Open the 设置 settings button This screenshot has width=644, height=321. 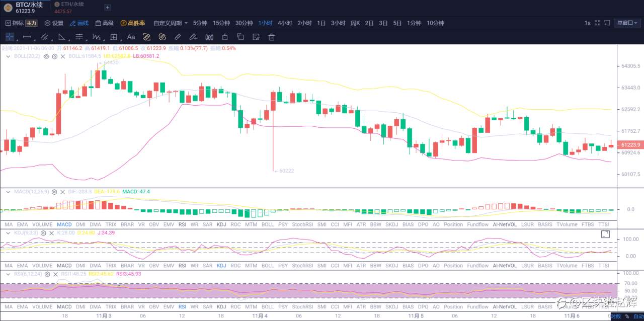(54, 23)
